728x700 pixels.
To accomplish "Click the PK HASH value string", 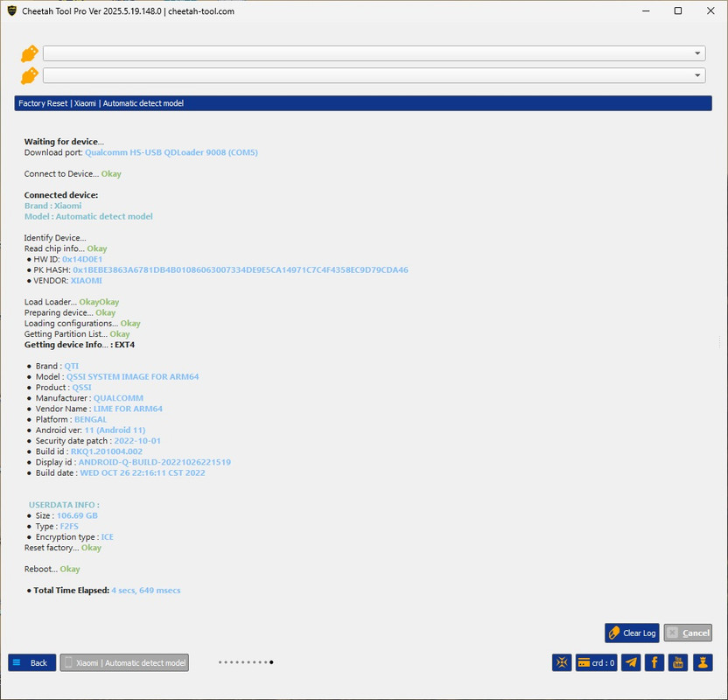I will coord(241,269).
